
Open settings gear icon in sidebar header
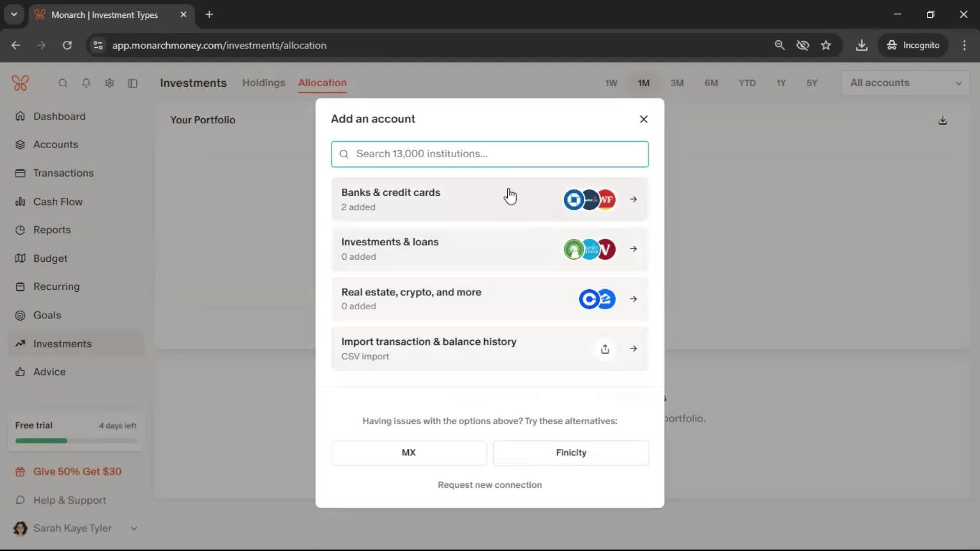[109, 83]
